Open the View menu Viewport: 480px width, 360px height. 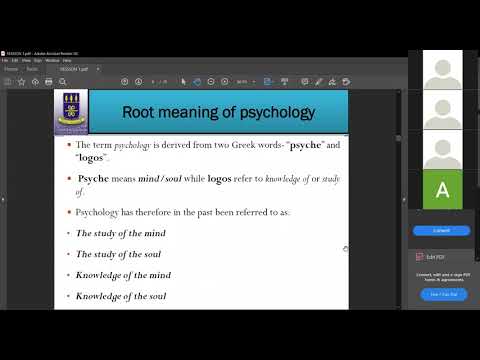pyautogui.click(x=26, y=61)
